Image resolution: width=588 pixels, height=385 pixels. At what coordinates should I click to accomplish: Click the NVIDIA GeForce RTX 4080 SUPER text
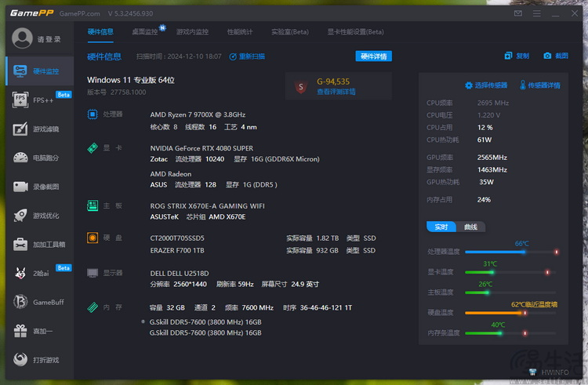tap(201, 148)
